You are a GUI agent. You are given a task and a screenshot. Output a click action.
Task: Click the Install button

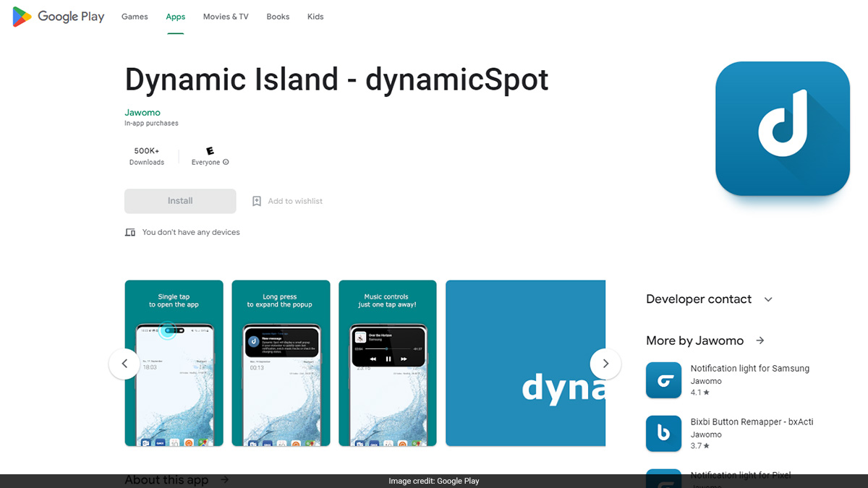[179, 201]
